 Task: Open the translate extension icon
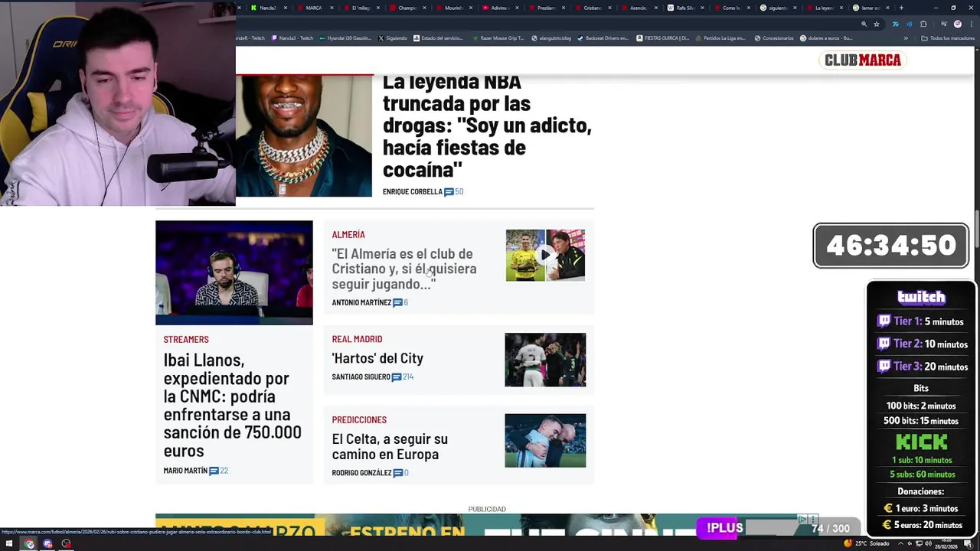coord(895,24)
